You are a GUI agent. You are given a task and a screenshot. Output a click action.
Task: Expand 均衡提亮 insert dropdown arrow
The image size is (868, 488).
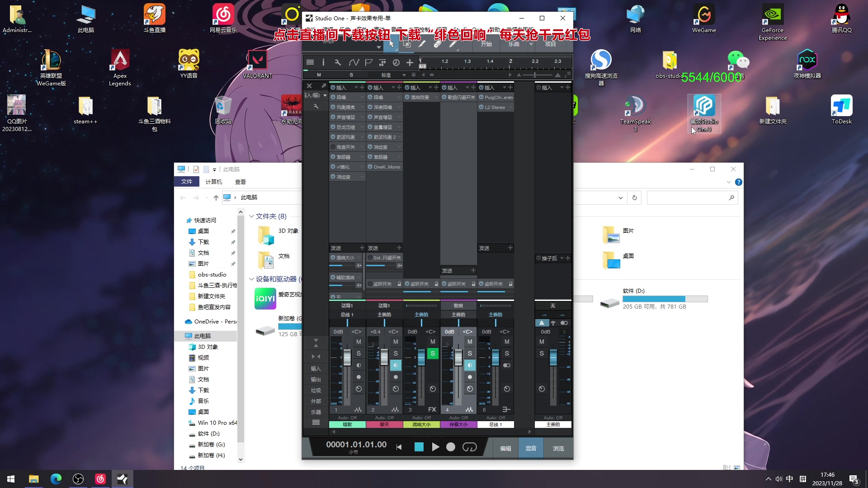coord(362,107)
